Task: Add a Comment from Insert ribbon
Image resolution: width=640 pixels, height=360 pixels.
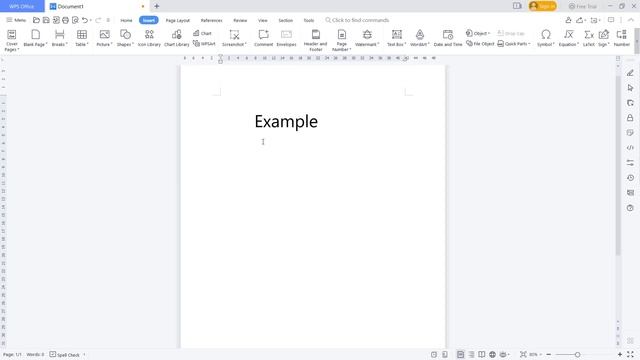Action: click(263, 38)
